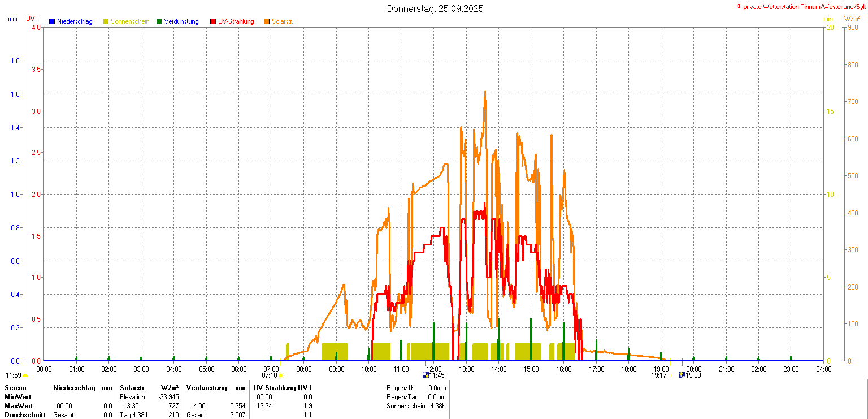Click the Solarstr. MaxWert value 727

(173, 406)
